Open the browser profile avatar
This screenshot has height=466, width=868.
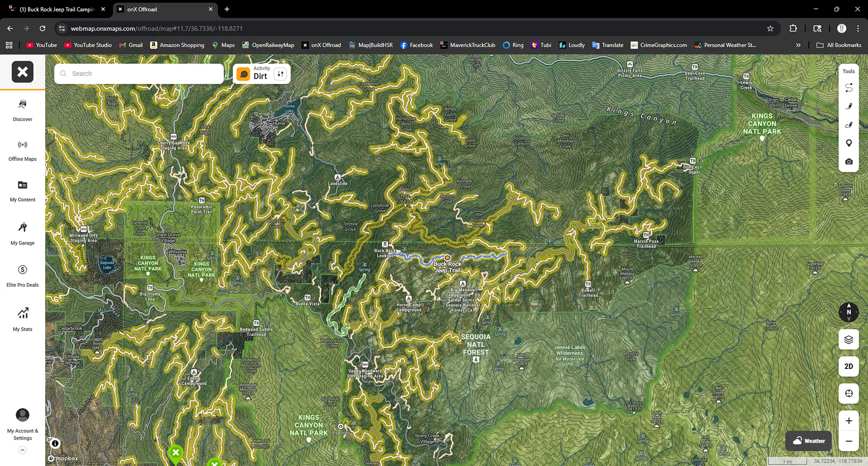click(x=842, y=28)
